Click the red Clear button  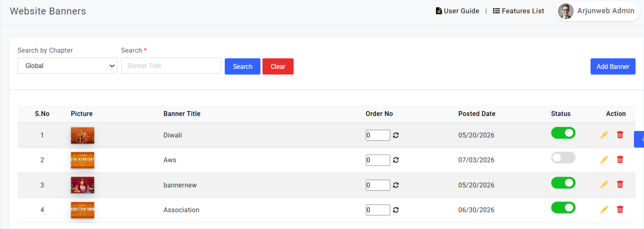coord(278,67)
